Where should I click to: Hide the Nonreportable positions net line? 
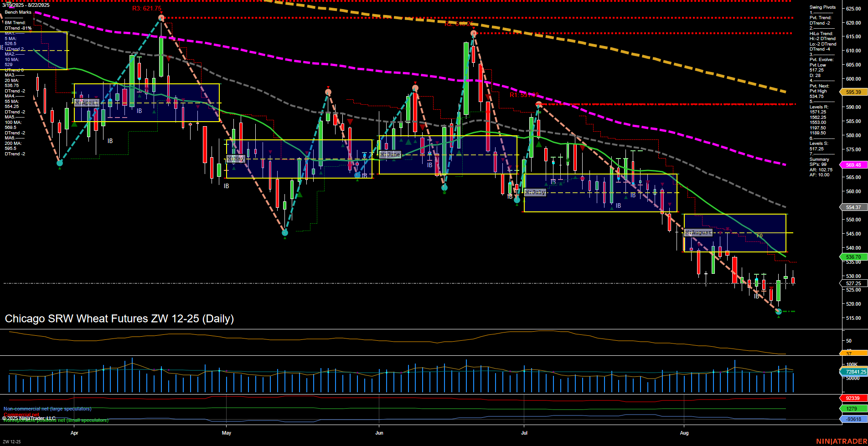point(55,419)
